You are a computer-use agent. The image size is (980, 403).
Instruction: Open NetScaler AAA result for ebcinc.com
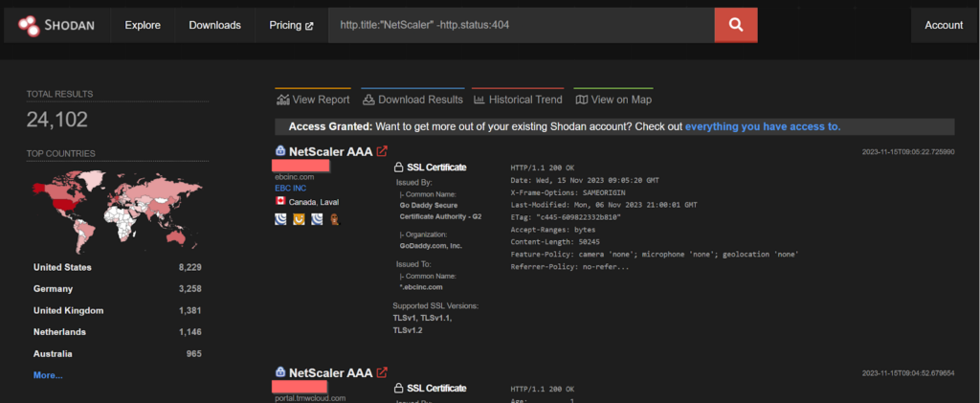(330, 152)
